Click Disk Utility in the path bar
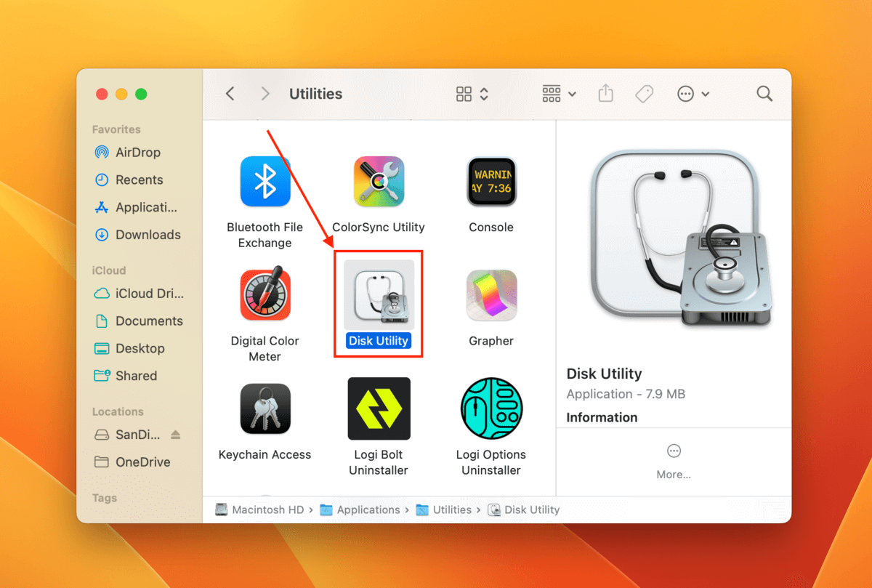872x588 pixels. point(524,510)
